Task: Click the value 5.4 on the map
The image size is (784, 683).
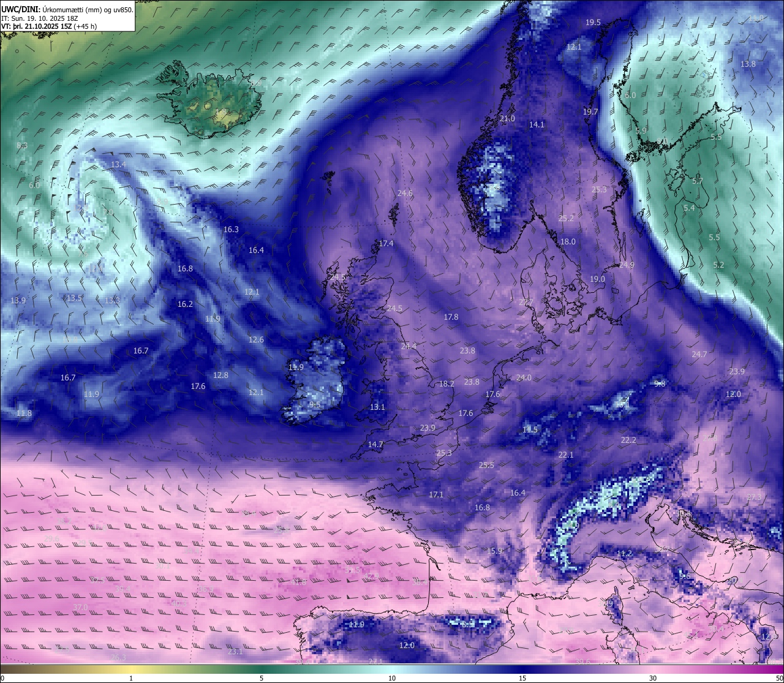Action: coord(689,208)
